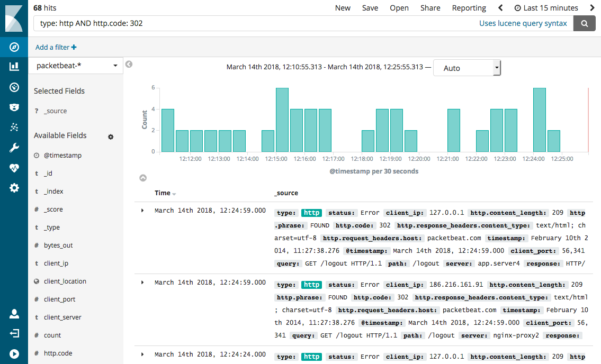Expand the first document row arrow
Viewport: 601px width, 364px height.
click(141, 210)
